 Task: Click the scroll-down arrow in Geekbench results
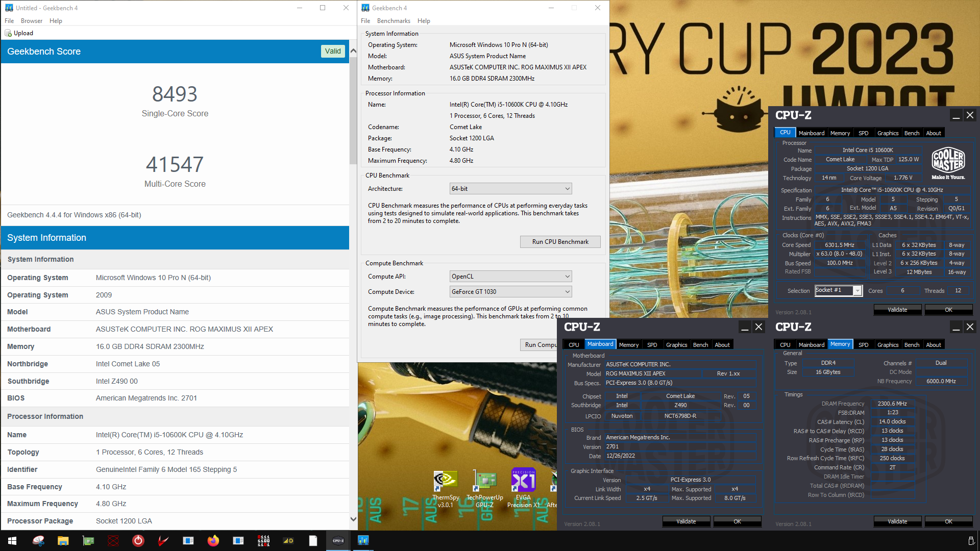pos(353,519)
